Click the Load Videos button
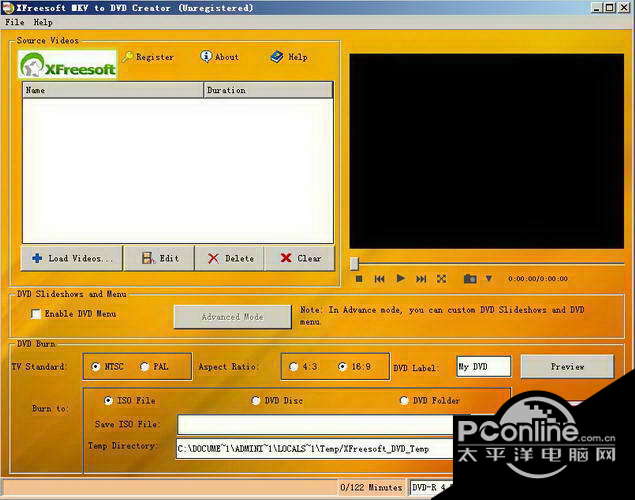Viewport: 635px width, 500px height. [72, 258]
